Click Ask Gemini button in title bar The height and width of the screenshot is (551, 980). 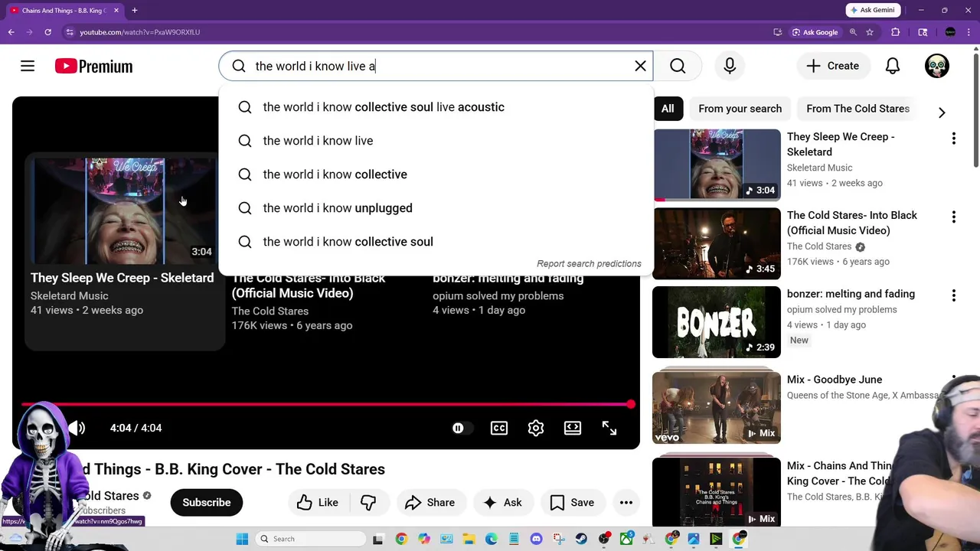pyautogui.click(x=871, y=10)
